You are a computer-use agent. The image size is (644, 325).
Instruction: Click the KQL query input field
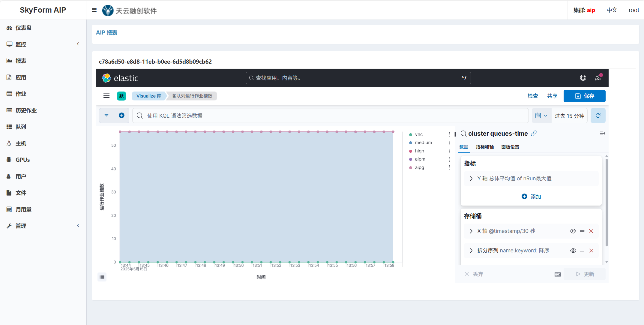coord(330,116)
